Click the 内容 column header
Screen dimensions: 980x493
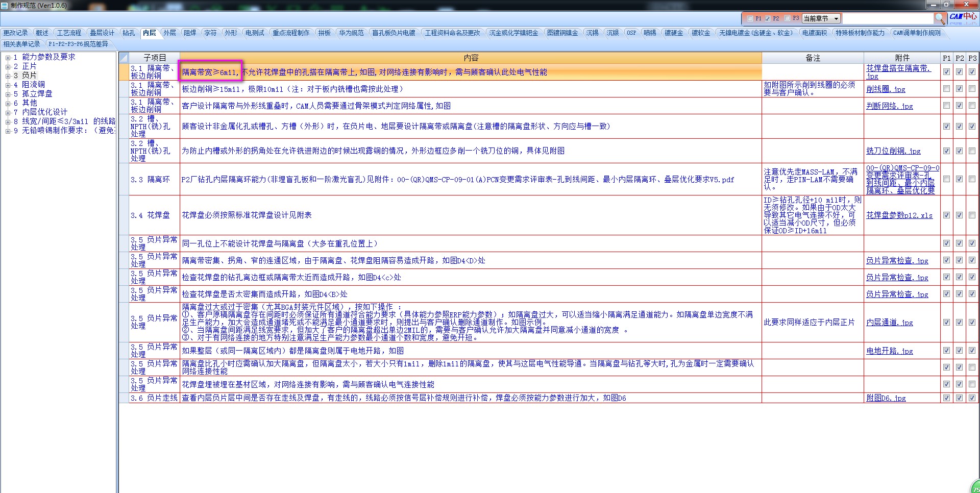tap(471, 58)
